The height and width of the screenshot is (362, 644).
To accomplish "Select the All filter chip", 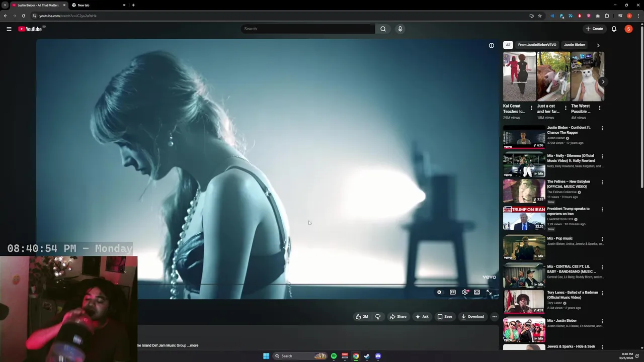I will [508, 45].
